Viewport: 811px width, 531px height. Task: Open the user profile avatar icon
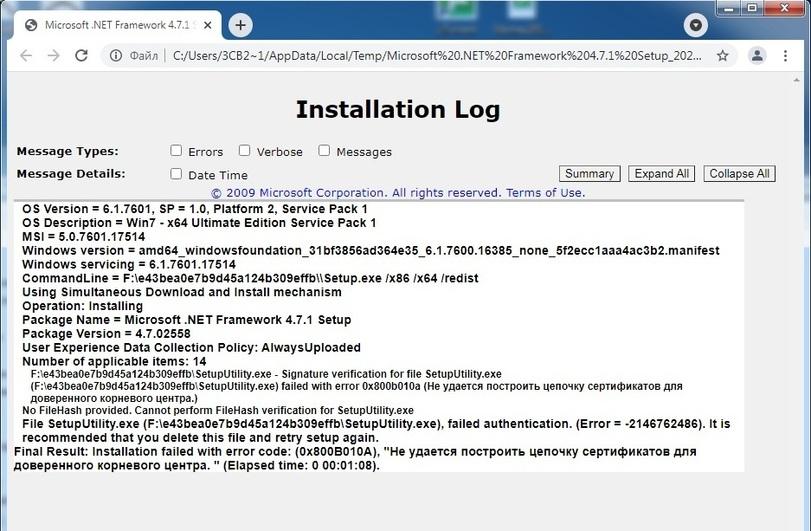point(757,55)
